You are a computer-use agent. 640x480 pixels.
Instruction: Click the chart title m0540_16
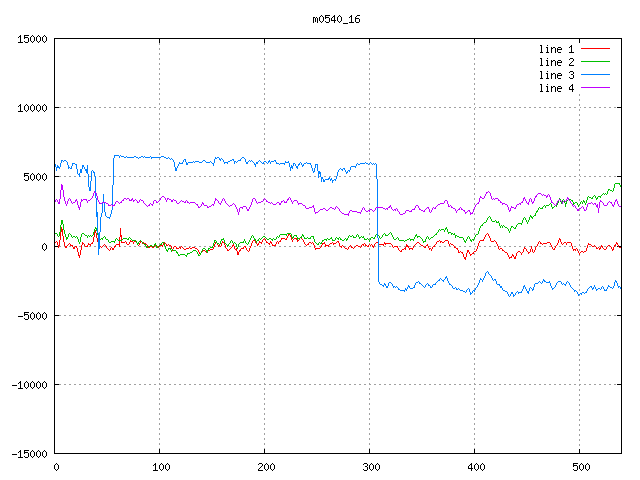[x=337, y=18]
